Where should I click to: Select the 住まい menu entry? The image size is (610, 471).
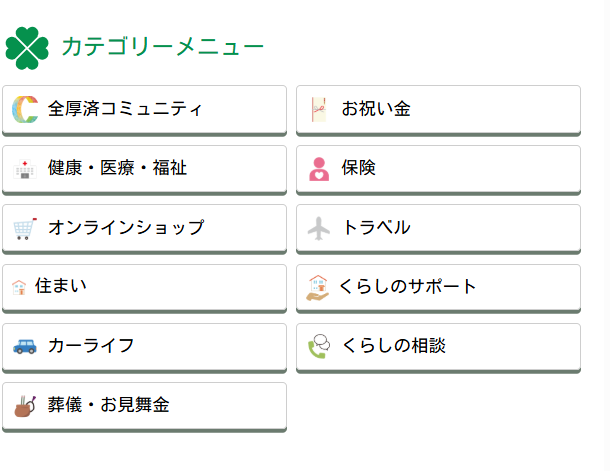click(61, 287)
